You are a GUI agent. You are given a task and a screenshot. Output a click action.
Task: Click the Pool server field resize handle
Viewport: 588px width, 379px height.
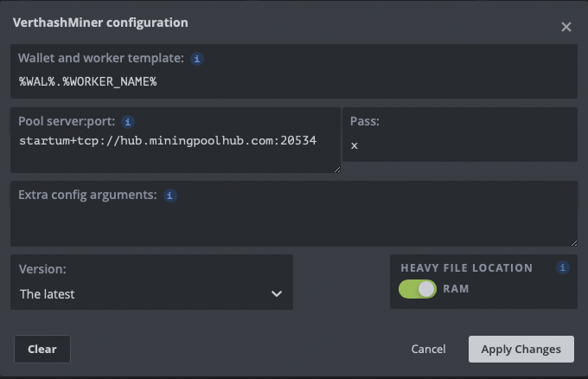point(337,170)
